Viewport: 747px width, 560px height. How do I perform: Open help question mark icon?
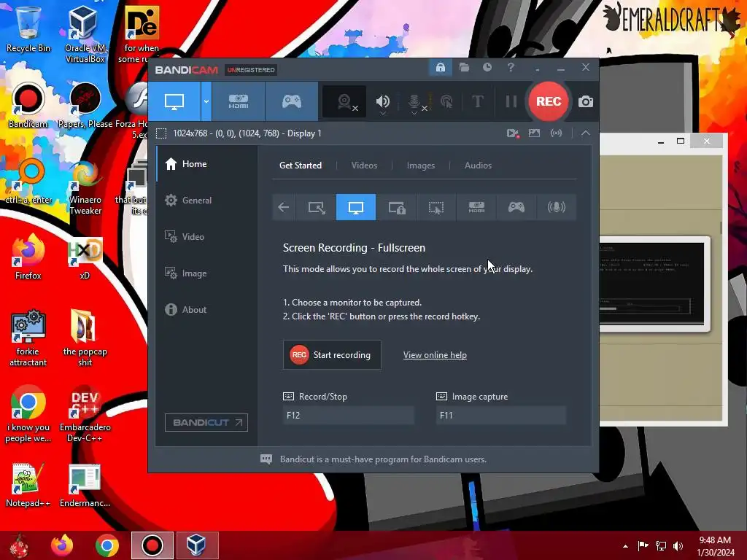coord(511,68)
